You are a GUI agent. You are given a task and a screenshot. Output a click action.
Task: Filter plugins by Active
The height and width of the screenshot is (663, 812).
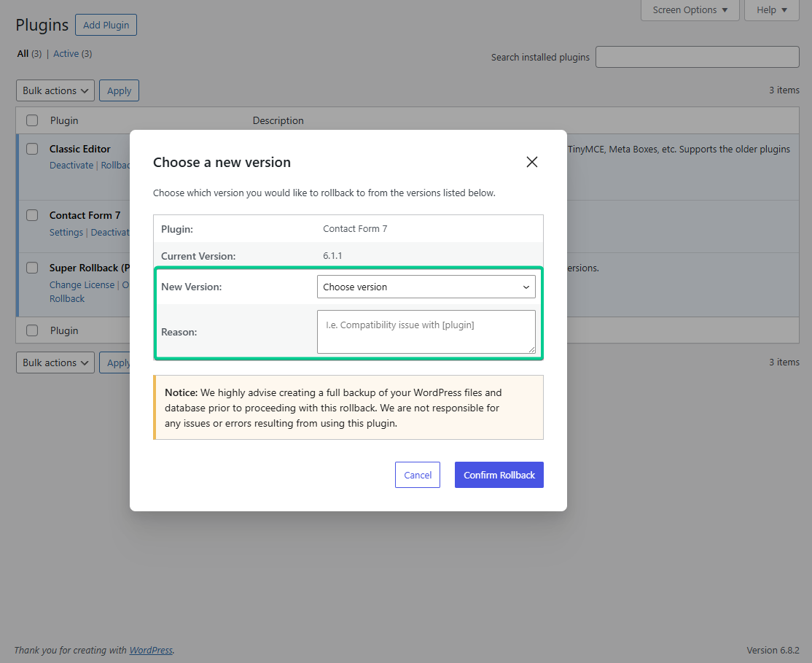coord(66,53)
